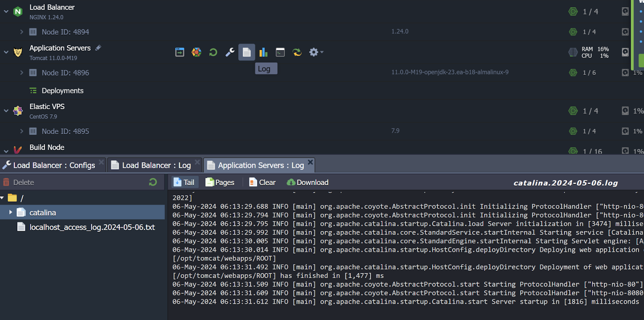
Task: Click Node ID 4896 container icon
Action: pos(33,72)
